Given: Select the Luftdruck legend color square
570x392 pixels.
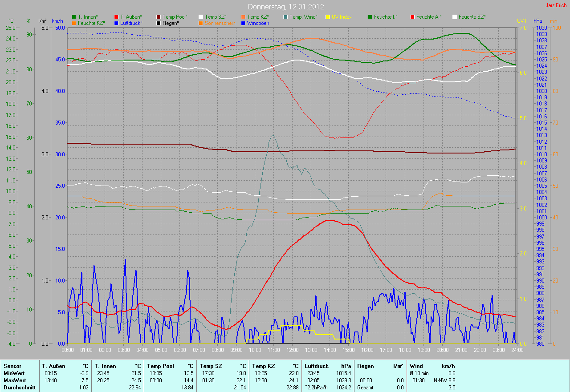Looking at the screenshot, I should tap(116, 23).
